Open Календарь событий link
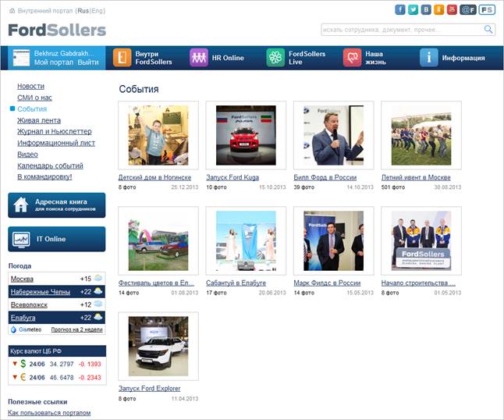Viewport: 504px width, 420px height. pos(50,166)
